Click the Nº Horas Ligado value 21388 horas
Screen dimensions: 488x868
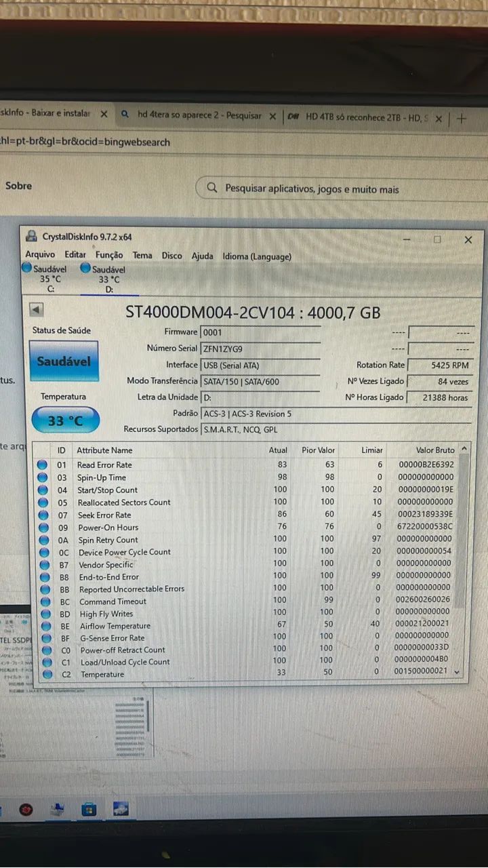coord(440,397)
